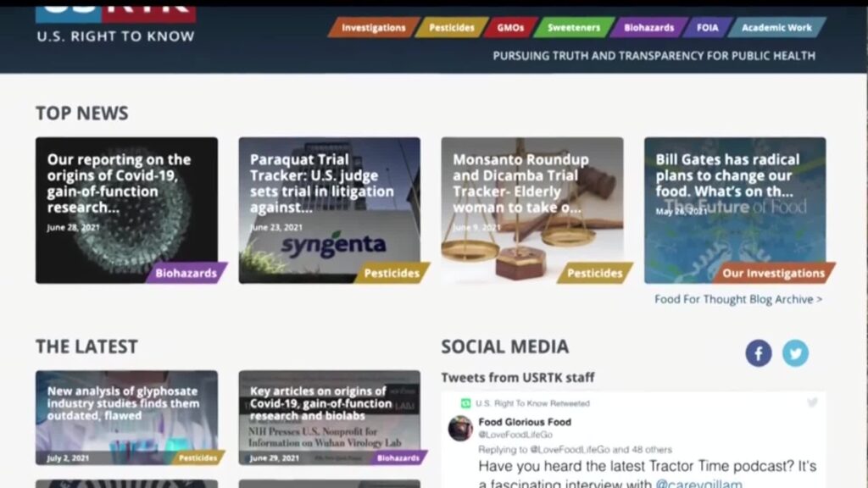
Task: Click Pesticides tag on Syngenta card
Action: (392, 273)
